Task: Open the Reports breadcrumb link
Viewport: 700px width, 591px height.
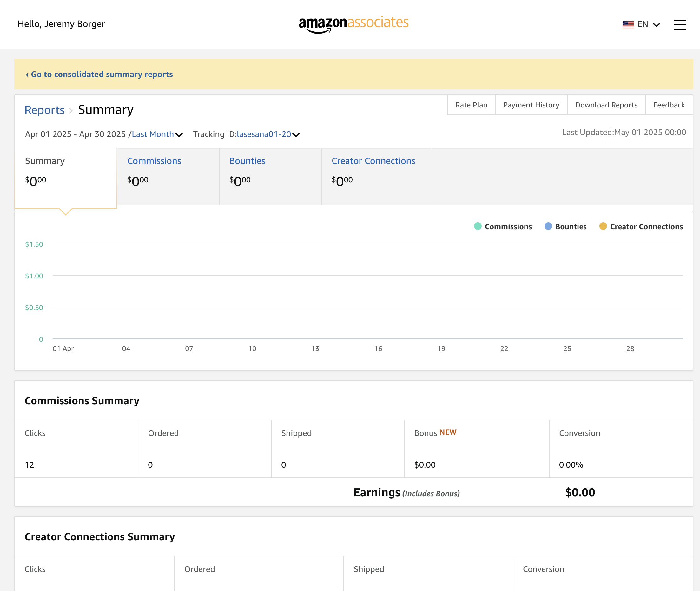Action: 45,110
